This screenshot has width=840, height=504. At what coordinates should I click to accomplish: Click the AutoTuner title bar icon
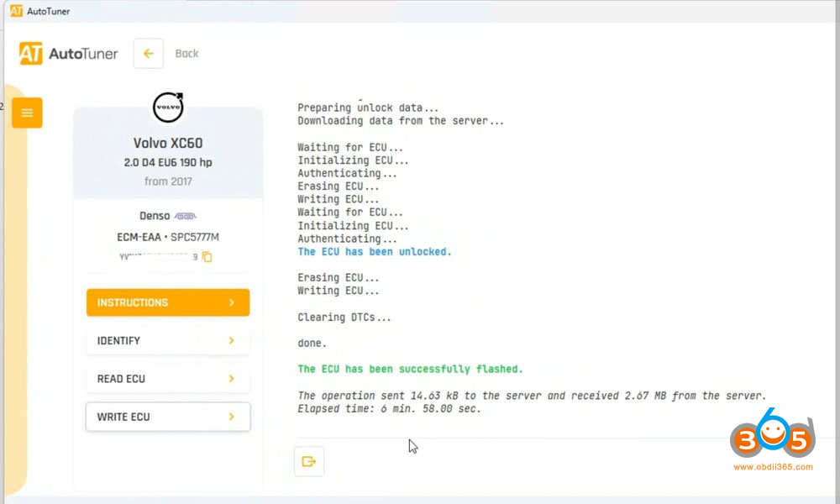pos(16,11)
